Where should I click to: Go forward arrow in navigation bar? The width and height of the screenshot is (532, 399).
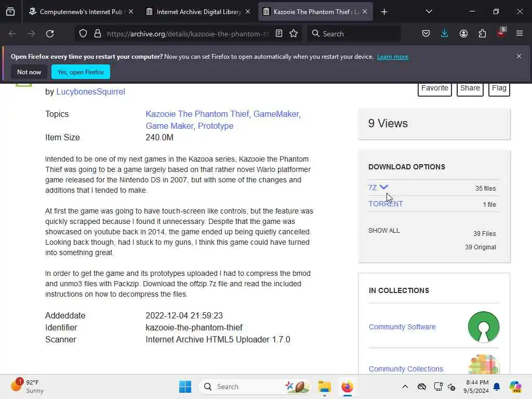(31, 34)
